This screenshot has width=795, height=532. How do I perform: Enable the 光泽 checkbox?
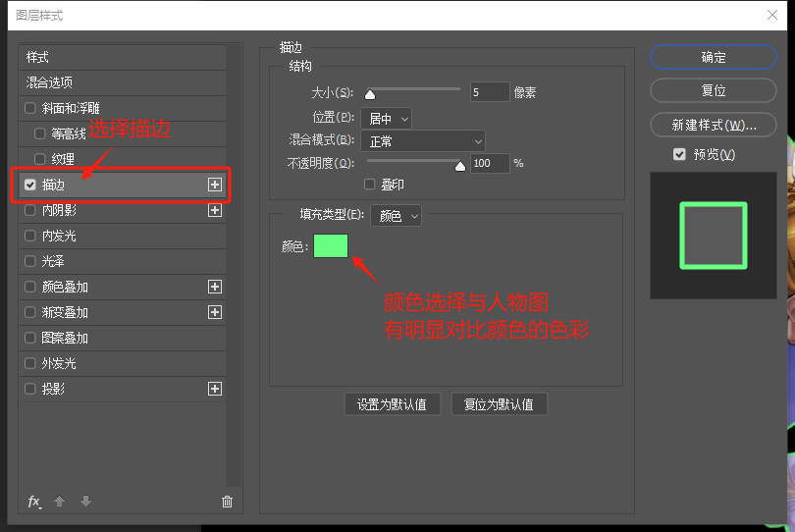[x=30, y=261]
